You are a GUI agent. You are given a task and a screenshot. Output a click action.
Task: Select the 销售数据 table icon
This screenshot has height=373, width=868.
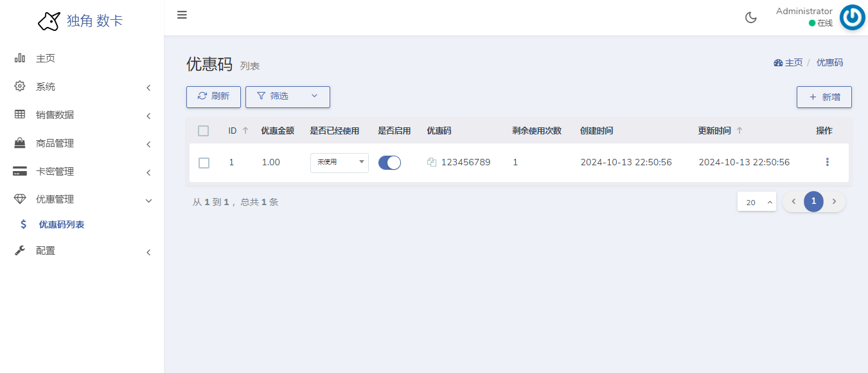(x=19, y=114)
